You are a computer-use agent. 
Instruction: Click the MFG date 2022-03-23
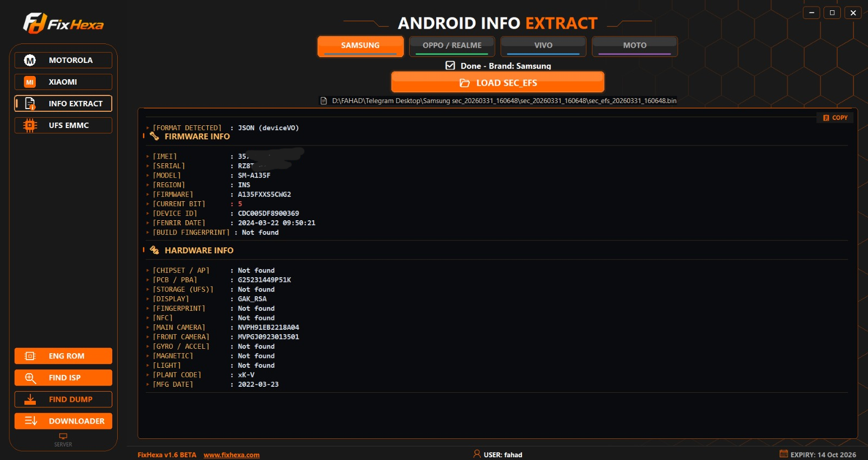click(258, 385)
